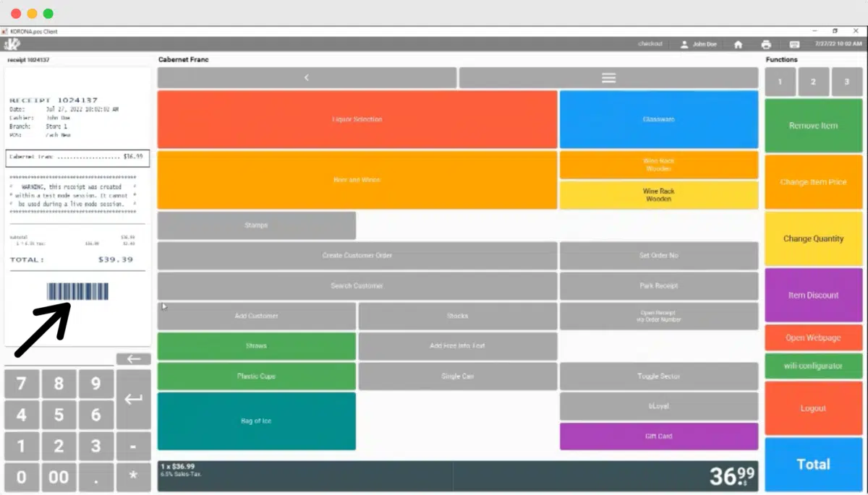Viewport: 868px width, 495px height.
Task: Add Bag of Ice to the receipt
Action: tap(257, 421)
